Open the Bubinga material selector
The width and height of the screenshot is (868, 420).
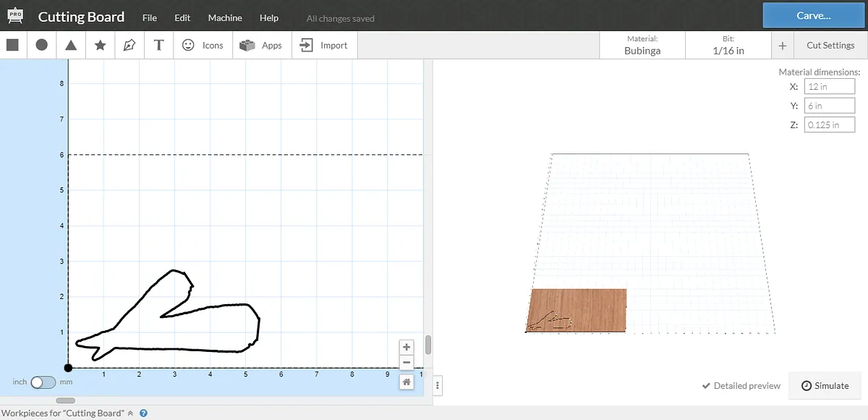(x=642, y=45)
